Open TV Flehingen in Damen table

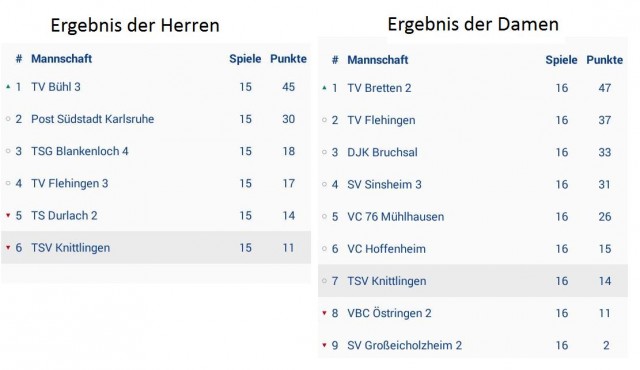(381, 120)
